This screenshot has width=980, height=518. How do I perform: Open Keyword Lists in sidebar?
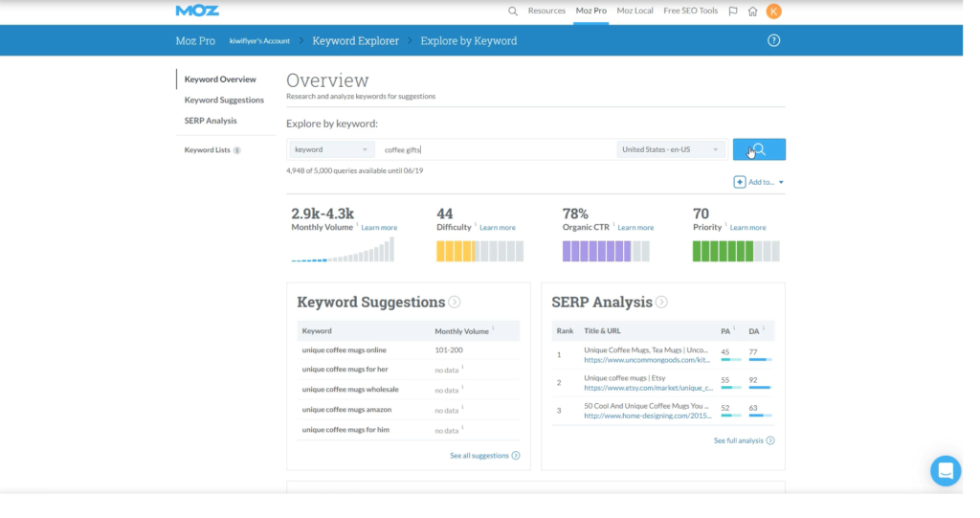[208, 150]
